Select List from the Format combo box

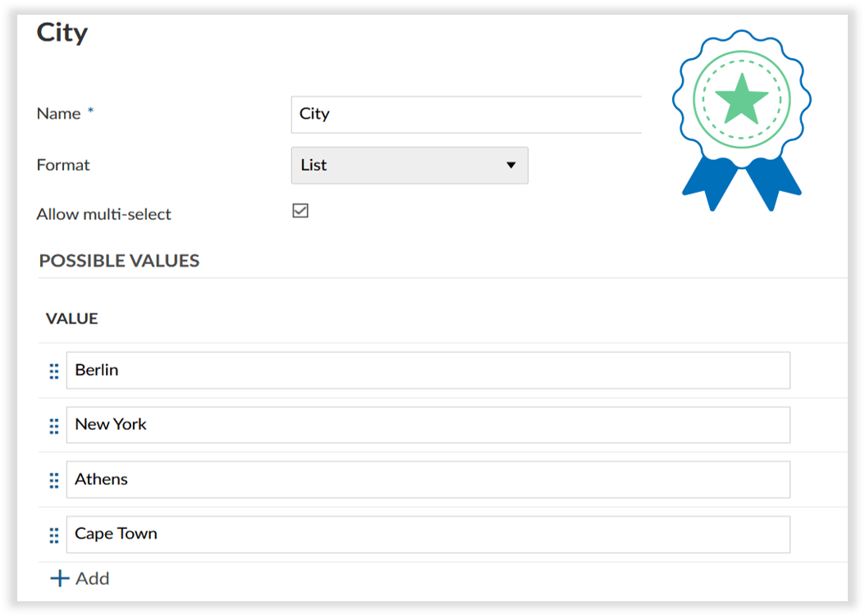click(x=410, y=165)
